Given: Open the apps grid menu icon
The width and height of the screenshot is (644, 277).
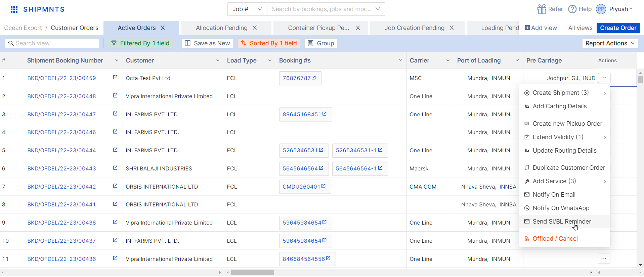Looking at the screenshot, I should [14, 9].
